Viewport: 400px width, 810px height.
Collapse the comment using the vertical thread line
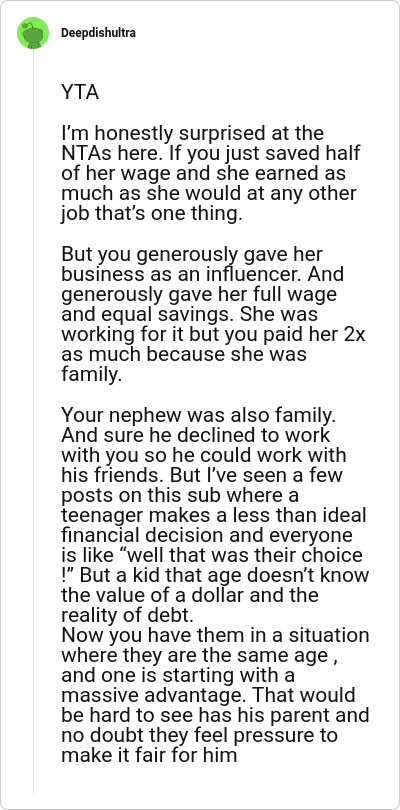(x=33, y=421)
